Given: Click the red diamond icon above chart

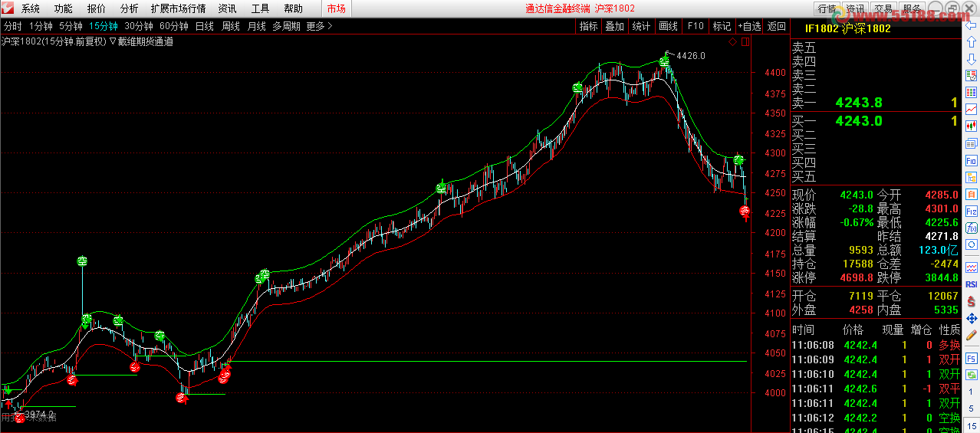Looking at the screenshot, I should click(x=732, y=41).
